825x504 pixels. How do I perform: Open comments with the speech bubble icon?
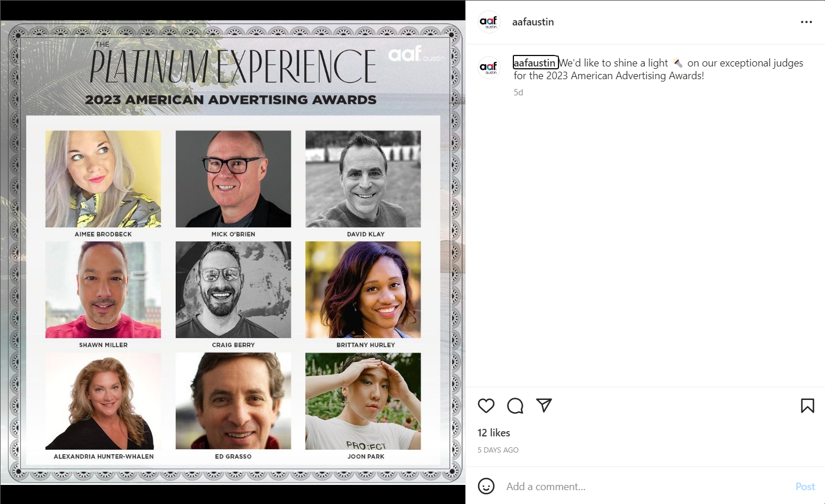[x=515, y=406]
